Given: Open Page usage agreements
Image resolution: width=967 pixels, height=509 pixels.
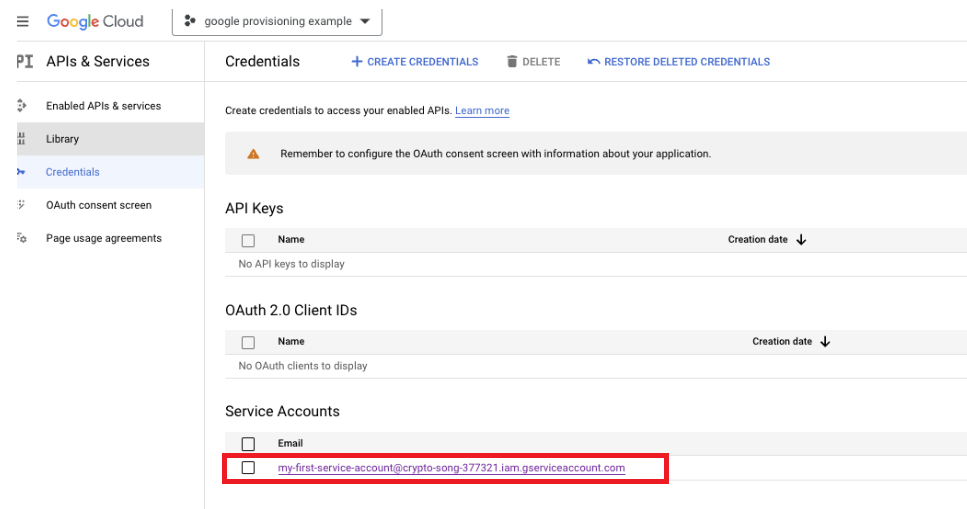Looking at the screenshot, I should (104, 238).
